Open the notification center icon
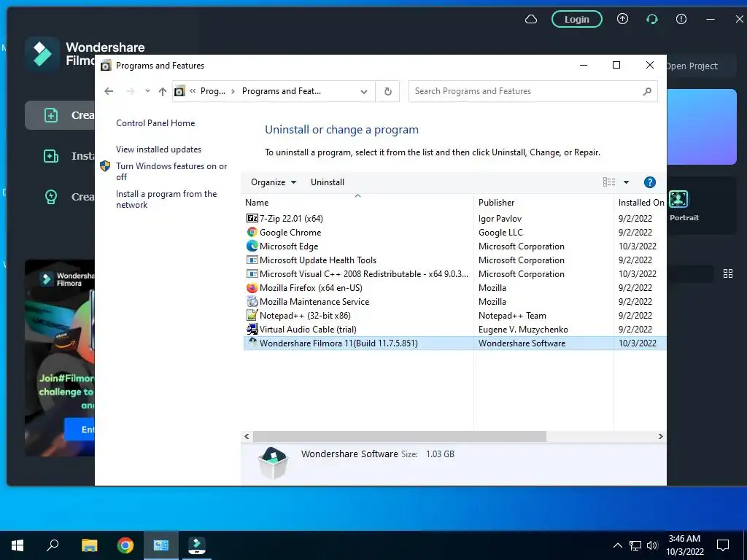 (723, 545)
